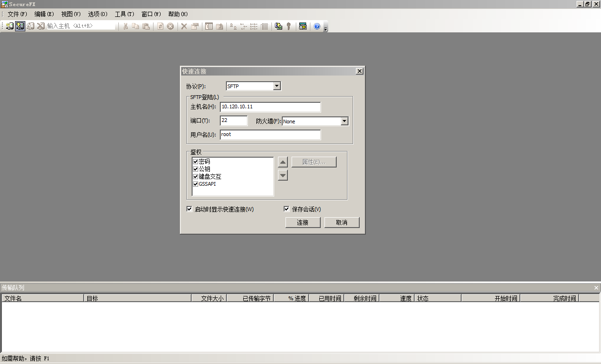Viewport: 601px width, 364px height.
Task: Click the 端口 field showing 22
Action: point(233,121)
